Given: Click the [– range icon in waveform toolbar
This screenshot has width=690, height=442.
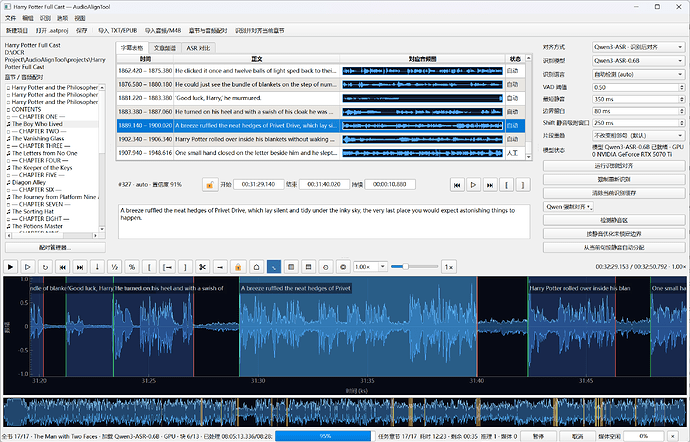Looking at the screenshot, I should (x=168, y=267).
